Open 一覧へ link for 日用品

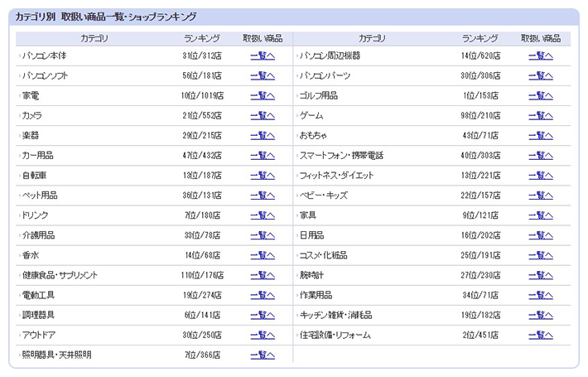pyautogui.click(x=541, y=235)
